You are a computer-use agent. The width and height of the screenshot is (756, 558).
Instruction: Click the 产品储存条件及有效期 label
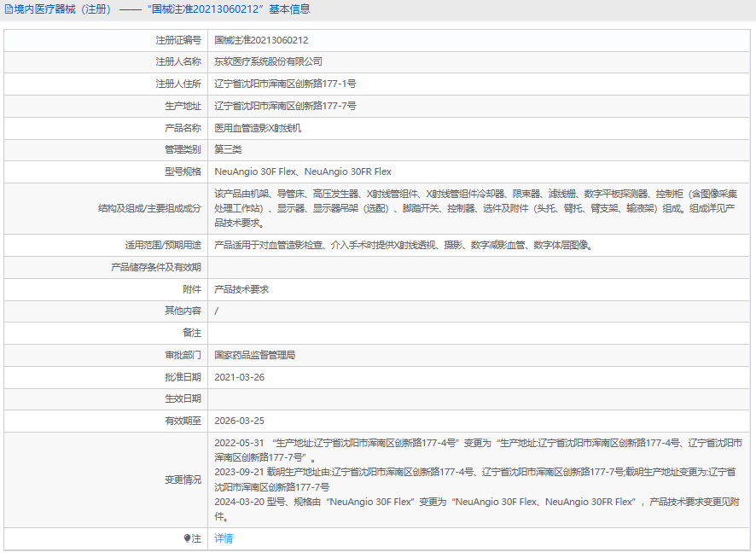[156, 267]
